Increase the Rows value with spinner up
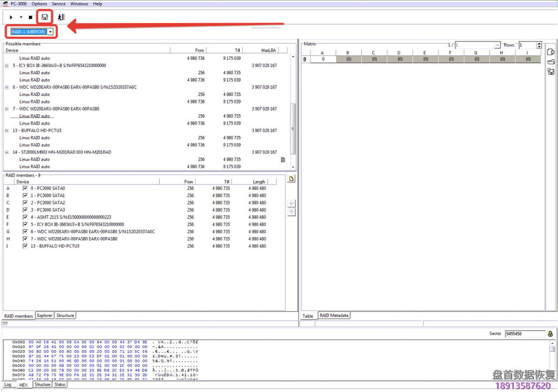Image resolution: width=558 pixels, height=392 pixels. pos(539,43)
